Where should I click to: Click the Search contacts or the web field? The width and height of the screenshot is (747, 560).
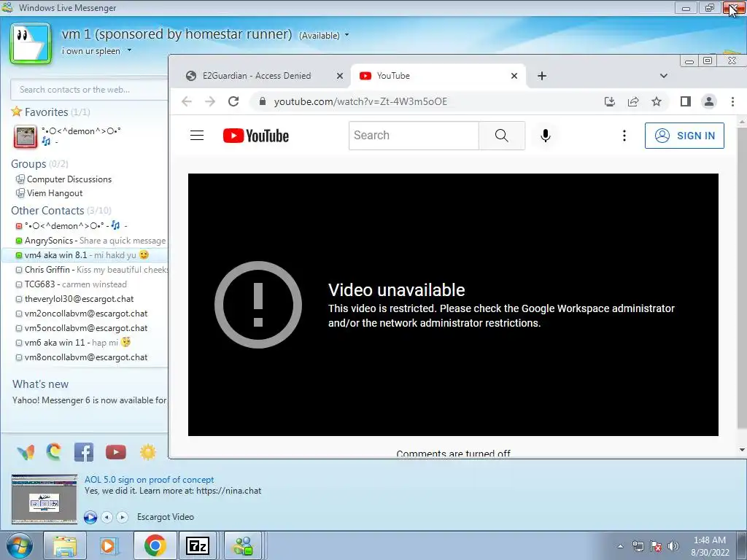coord(89,90)
